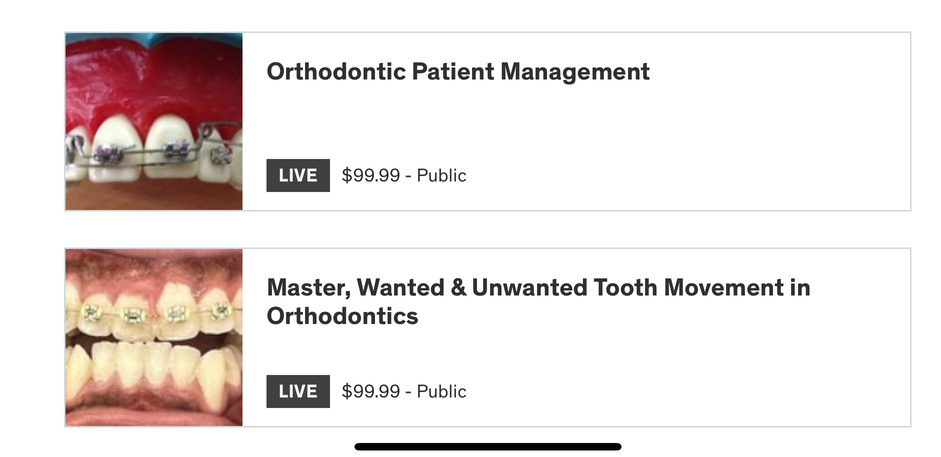Select the $99.99 price on Orthodontic Patient Management
Screen dimensions: 941x457
[370, 176]
